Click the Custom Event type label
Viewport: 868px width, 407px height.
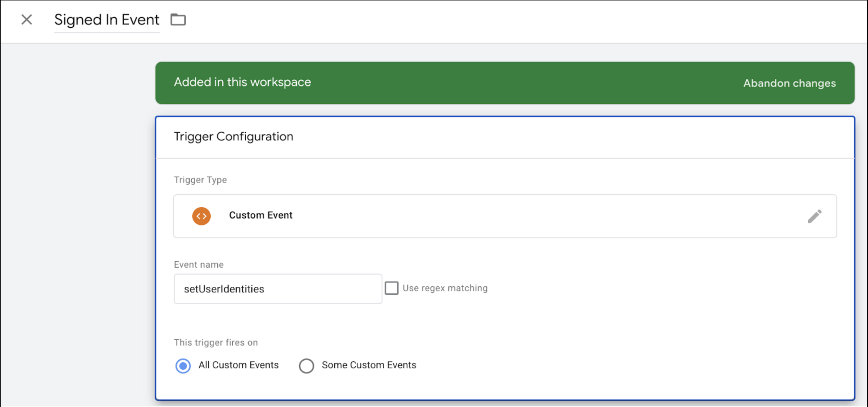point(260,215)
